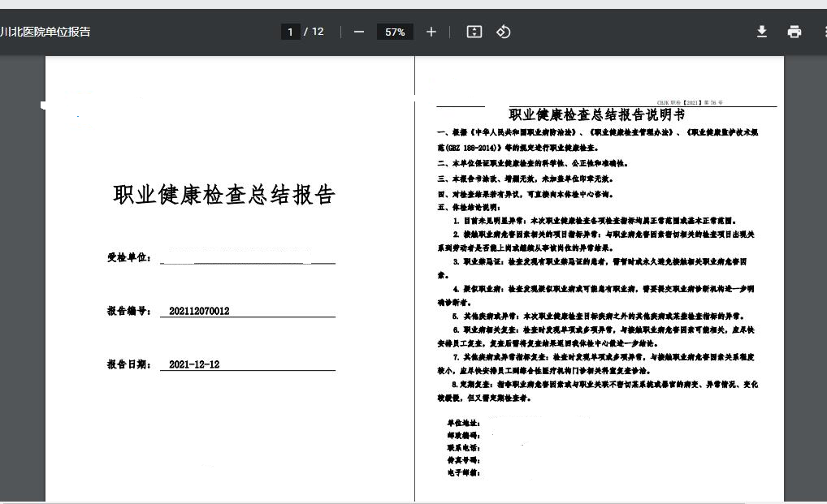Click the zoom out minus button

click(358, 32)
